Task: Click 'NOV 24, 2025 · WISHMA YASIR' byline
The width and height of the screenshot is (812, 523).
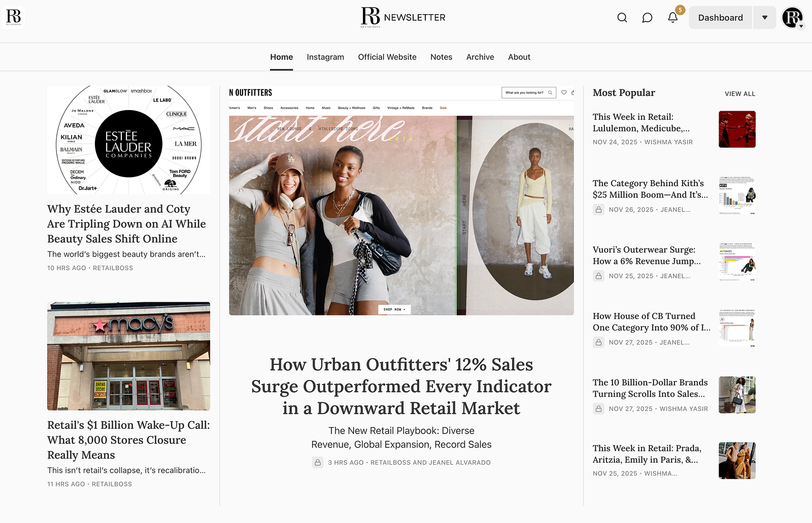Action: click(x=642, y=142)
